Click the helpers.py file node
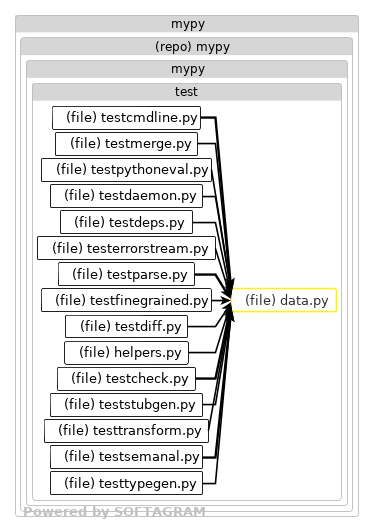Image resolution: width=373 pixels, height=532 pixels. pyautogui.click(x=126, y=353)
